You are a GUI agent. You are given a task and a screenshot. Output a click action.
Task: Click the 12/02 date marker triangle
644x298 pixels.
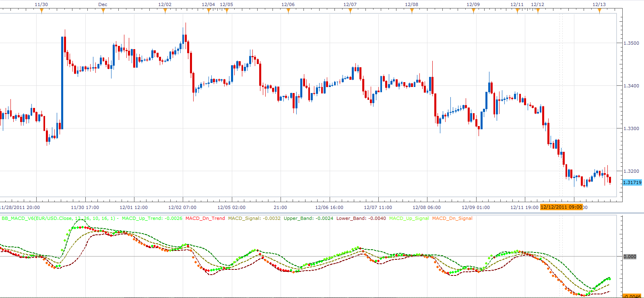(165, 11)
